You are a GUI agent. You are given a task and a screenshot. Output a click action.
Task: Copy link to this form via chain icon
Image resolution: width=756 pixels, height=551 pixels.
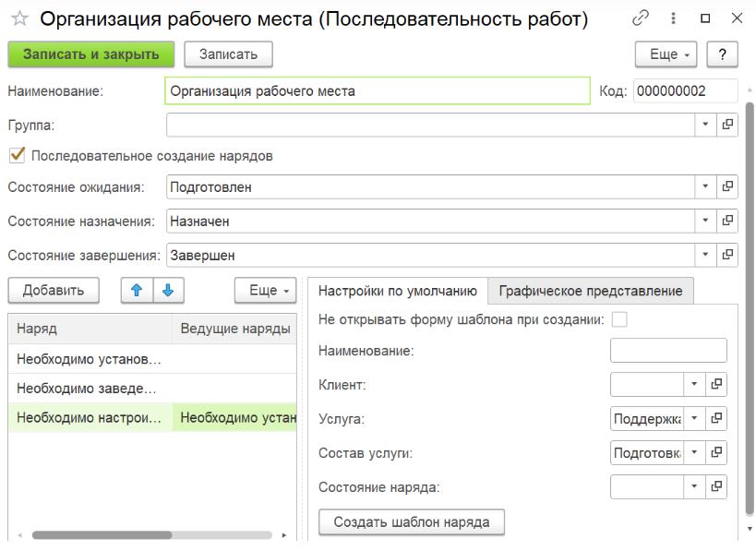tap(641, 18)
